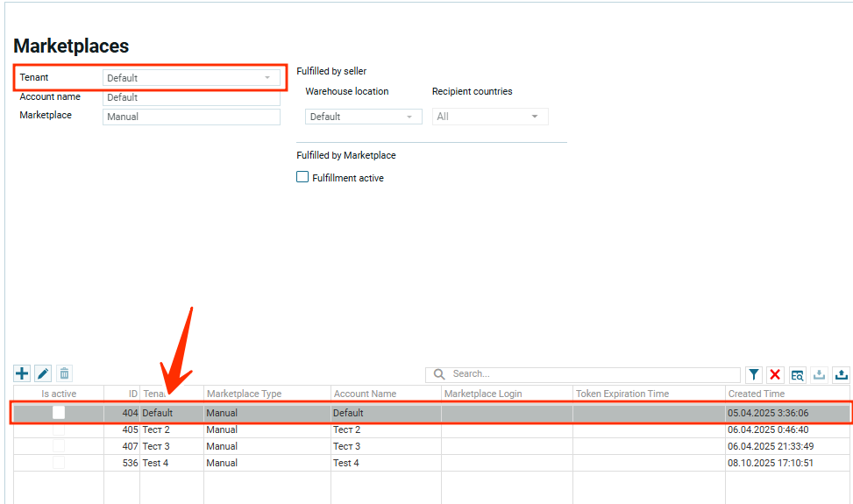The height and width of the screenshot is (504, 853).
Task: Click the delete trash bin icon
Action: 64,374
